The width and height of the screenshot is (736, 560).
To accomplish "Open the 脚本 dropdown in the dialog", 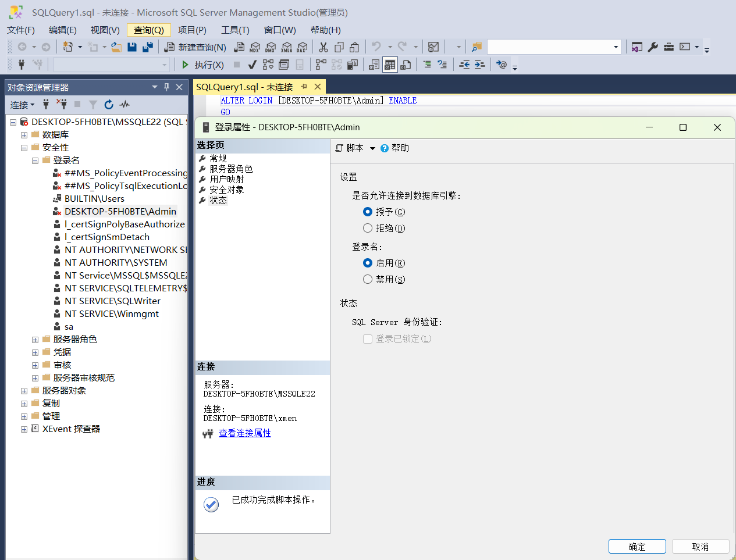I will [355, 148].
